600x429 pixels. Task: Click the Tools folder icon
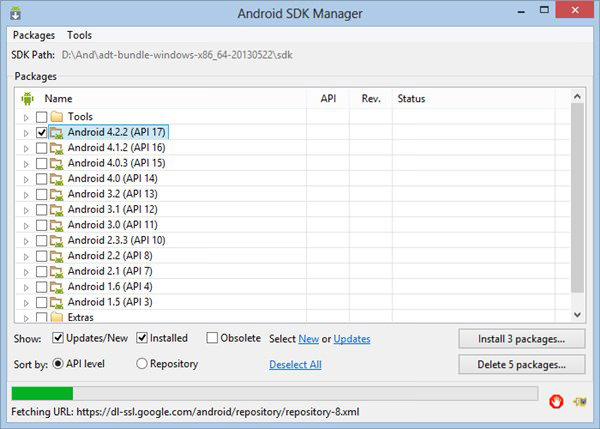pyautogui.click(x=57, y=116)
